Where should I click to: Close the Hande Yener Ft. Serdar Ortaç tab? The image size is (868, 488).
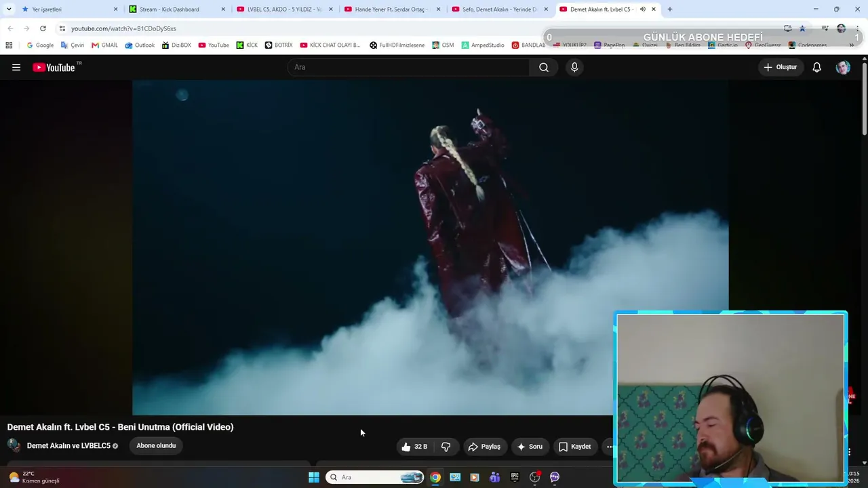point(438,9)
